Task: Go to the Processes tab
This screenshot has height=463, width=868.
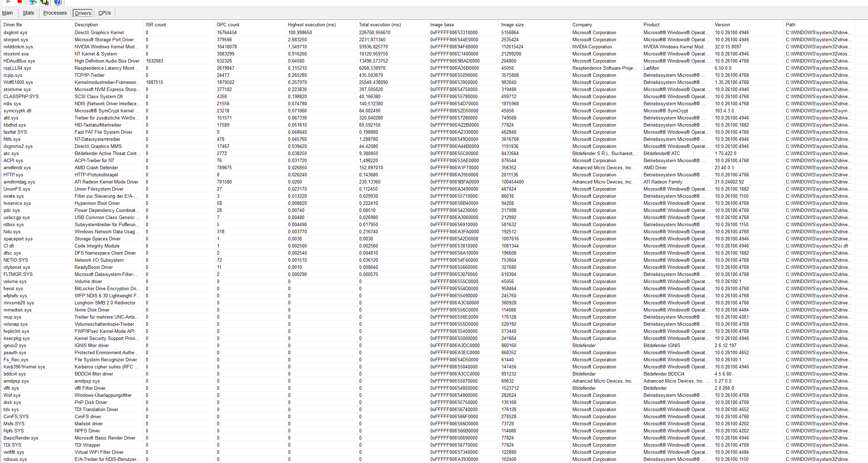Action: [x=55, y=13]
